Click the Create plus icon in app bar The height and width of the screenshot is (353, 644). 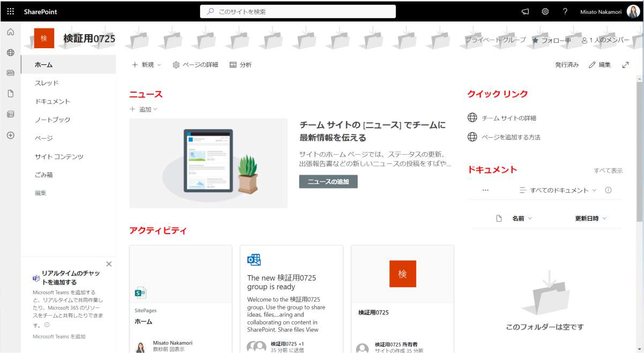click(10, 135)
